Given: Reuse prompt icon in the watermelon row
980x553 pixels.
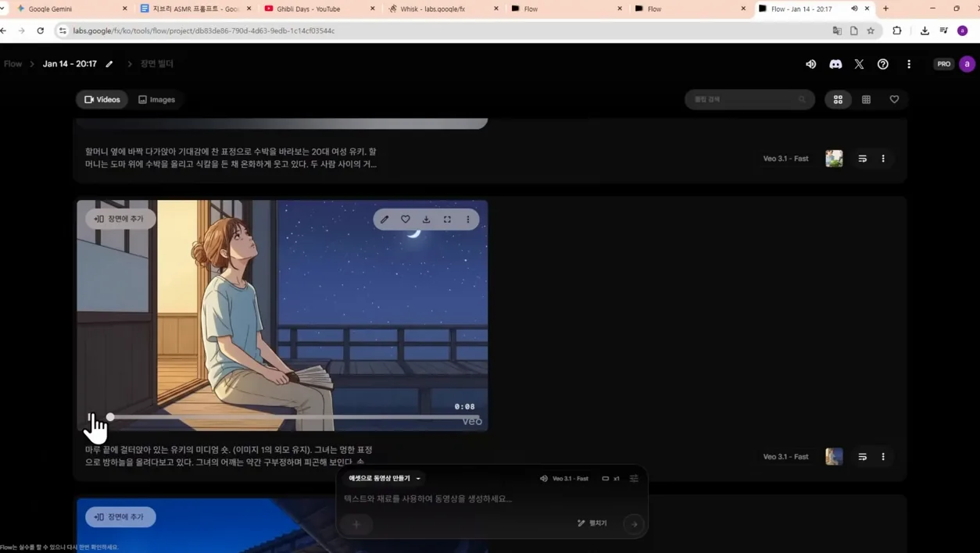Looking at the screenshot, I should coord(862,159).
